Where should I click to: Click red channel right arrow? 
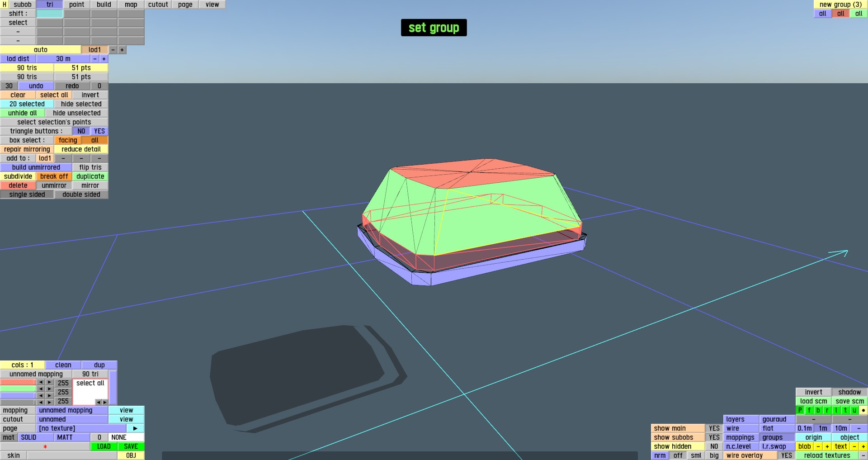[x=50, y=382]
